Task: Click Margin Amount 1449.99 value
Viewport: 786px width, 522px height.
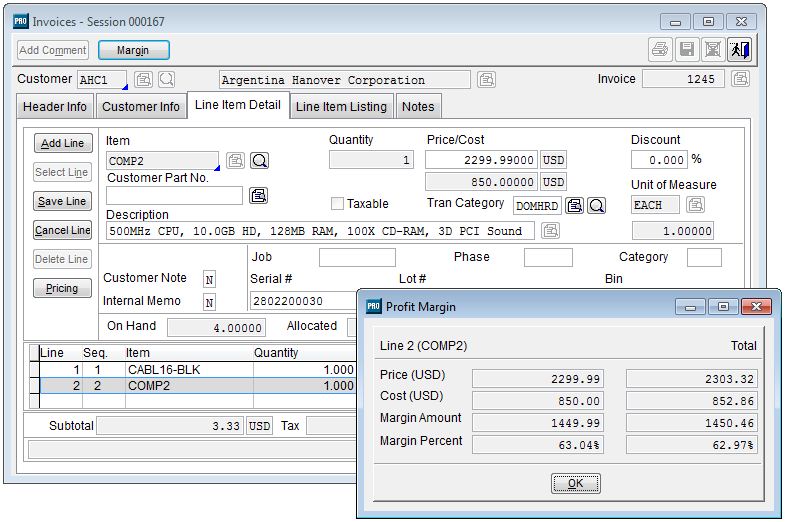Action: [x=538, y=423]
